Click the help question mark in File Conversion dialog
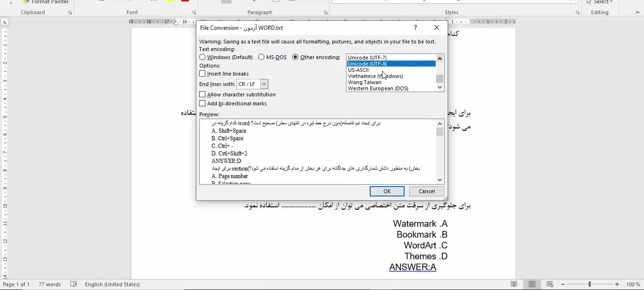 (x=415, y=28)
